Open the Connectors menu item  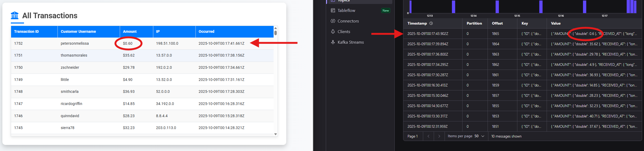pyautogui.click(x=348, y=21)
